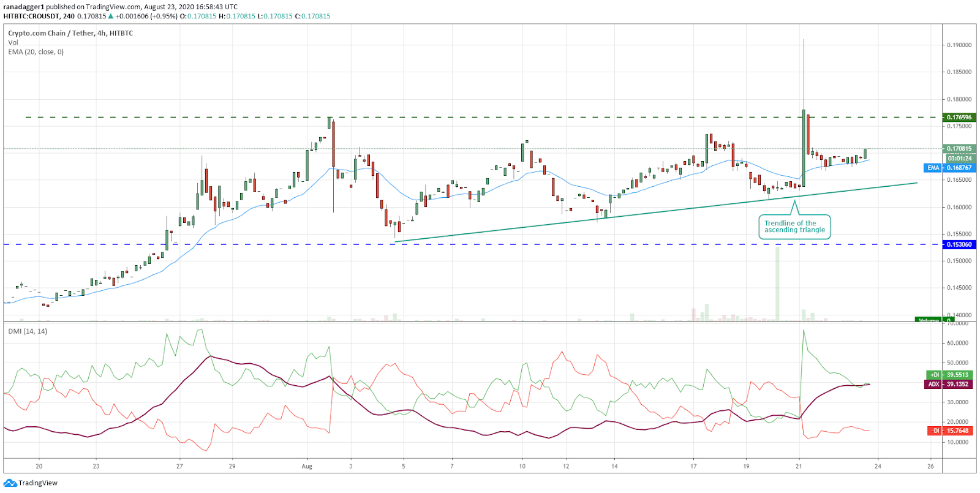
Task: Select the EMA (20, close, 0) legend
Action: [x=36, y=51]
